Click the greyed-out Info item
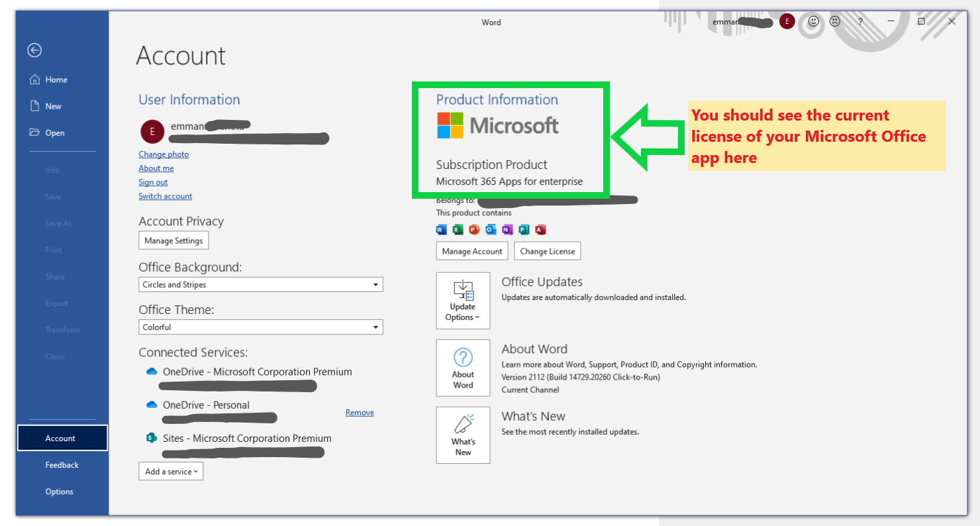The height and width of the screenshot is (526, 980). (52, 170)
